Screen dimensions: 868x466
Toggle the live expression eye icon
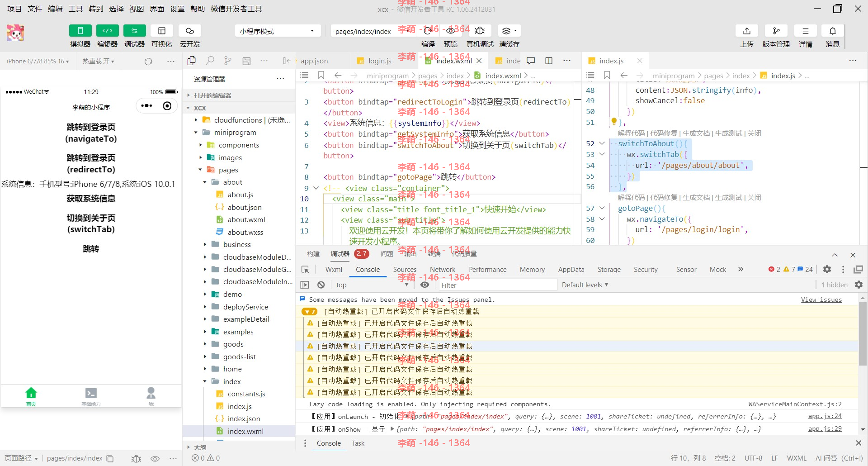(x=425, y=285)
